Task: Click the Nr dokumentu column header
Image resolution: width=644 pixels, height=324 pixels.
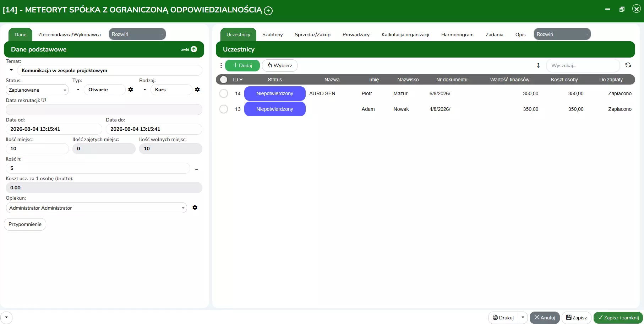Action: click(x=452, y=80)
